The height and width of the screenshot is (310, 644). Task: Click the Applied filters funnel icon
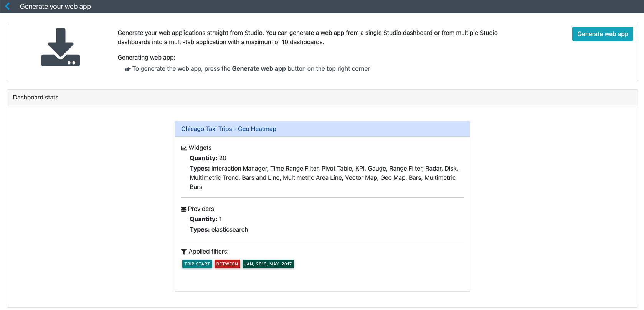coord(184,252)
